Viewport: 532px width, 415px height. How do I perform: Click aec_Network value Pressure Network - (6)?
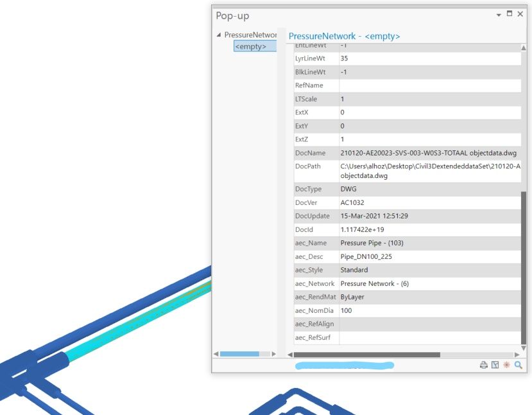375,283
